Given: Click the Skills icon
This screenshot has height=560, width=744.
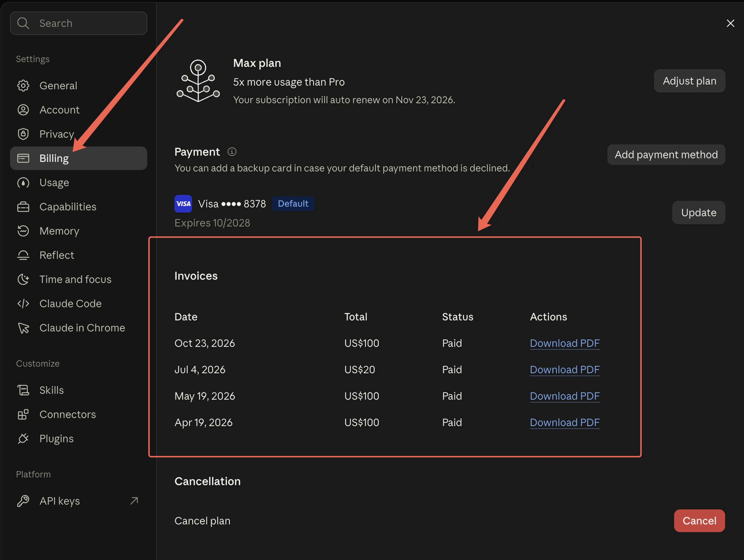Looking at the screenshot, I should (x=23, y=390).
